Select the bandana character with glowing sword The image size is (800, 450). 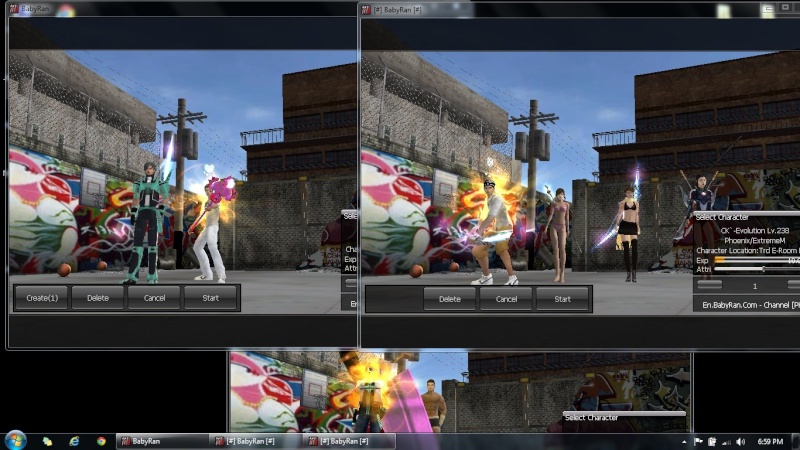[x=492, y=232]
